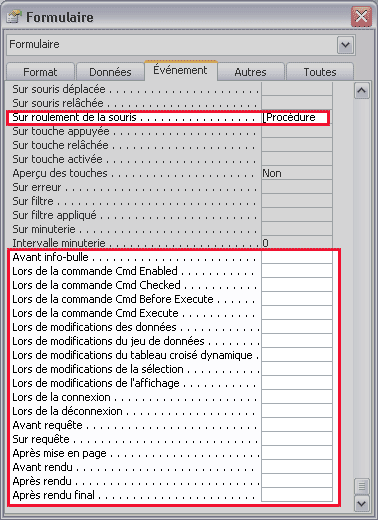
Task: Click the Avant requête value field
Action: (297, 425)
